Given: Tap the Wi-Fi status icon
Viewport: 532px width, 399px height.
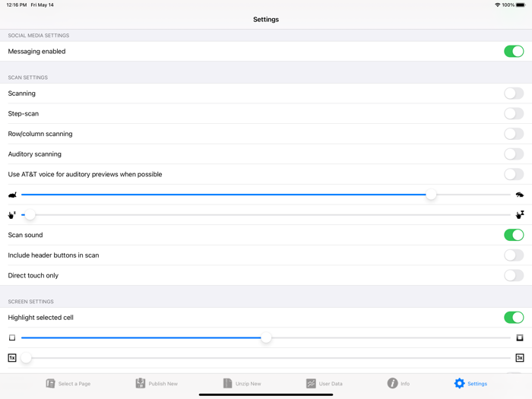Looking at the screenshot, I should [x=497, y=5].
